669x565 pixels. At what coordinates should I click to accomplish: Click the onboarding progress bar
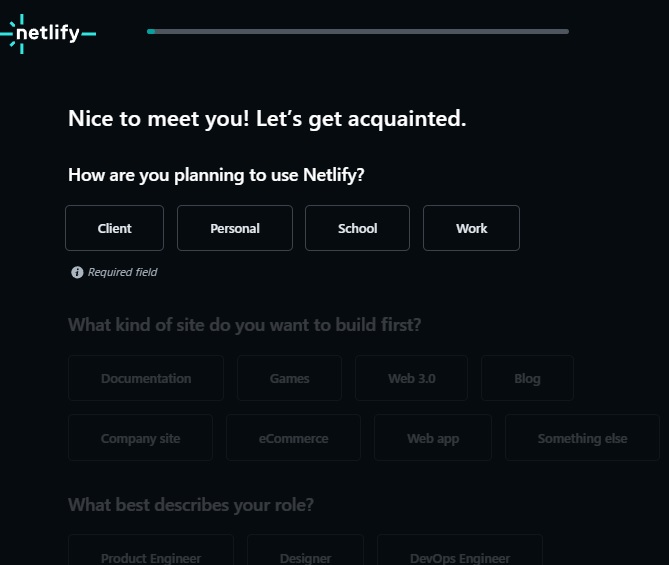[x=358, y=31]
